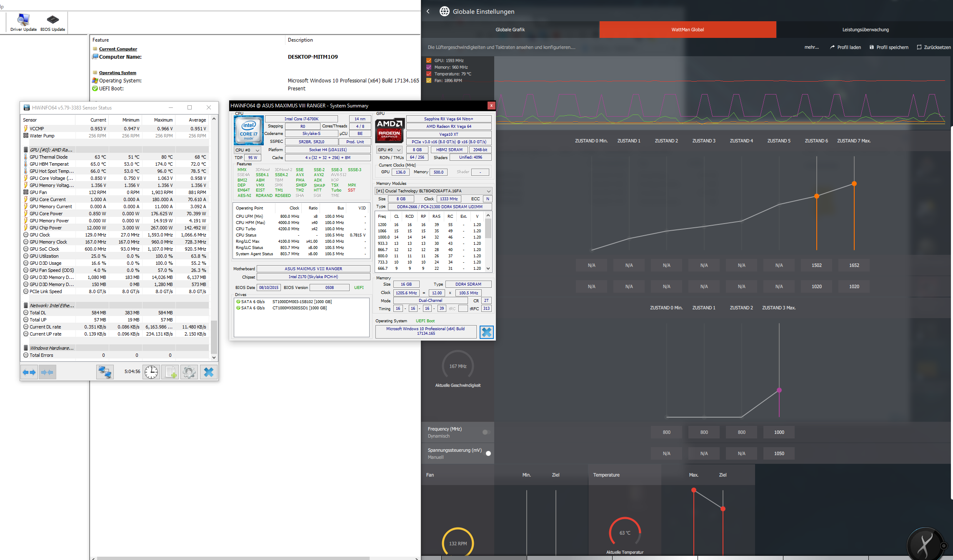Image resolution: width=953 pixels, height=560 pixels.
Task: Click the UEFI Boot green check icon
Action: tap(95, 88)
